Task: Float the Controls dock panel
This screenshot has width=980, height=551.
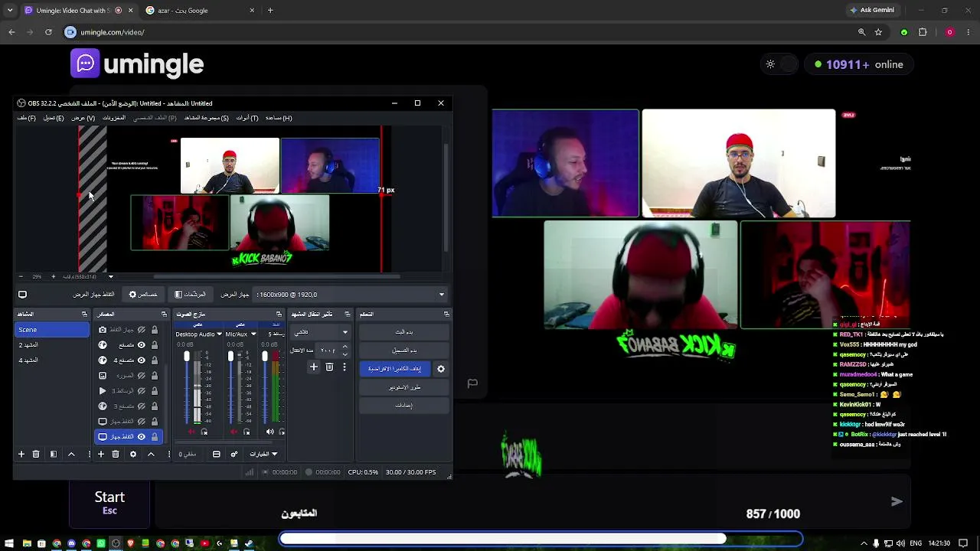Action: point(446,315)
